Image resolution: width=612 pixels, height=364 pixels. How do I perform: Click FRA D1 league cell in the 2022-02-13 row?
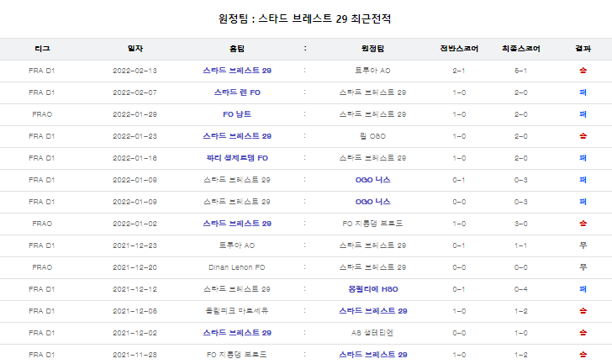point(42,71)
